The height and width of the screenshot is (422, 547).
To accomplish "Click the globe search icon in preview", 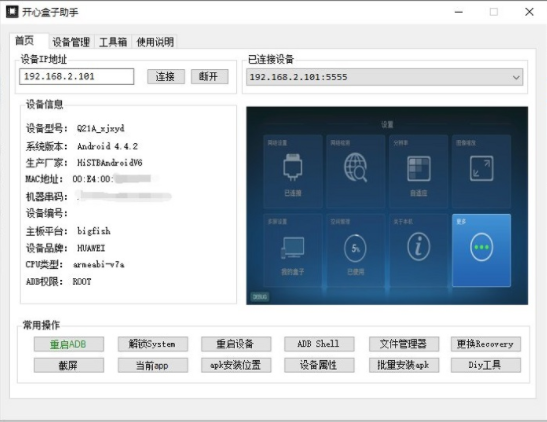I will pyautogui.click(x=355, y=168).
